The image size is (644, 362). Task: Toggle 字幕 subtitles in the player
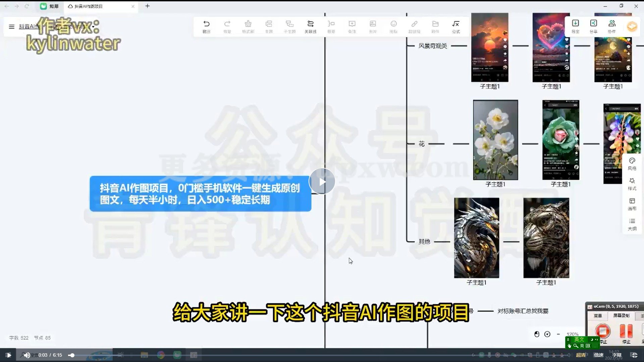tap(616, 355)
